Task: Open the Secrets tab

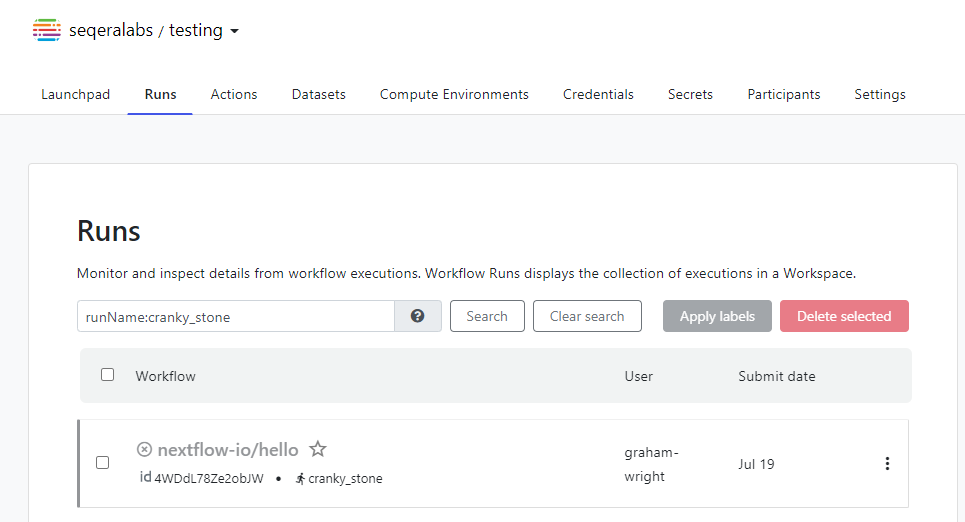Action: 691,94
